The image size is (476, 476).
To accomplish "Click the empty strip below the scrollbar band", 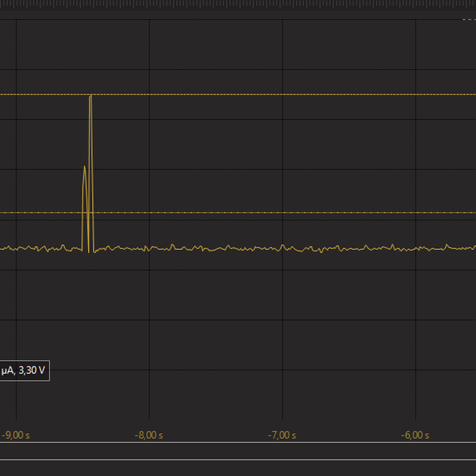I will [238, 468].
